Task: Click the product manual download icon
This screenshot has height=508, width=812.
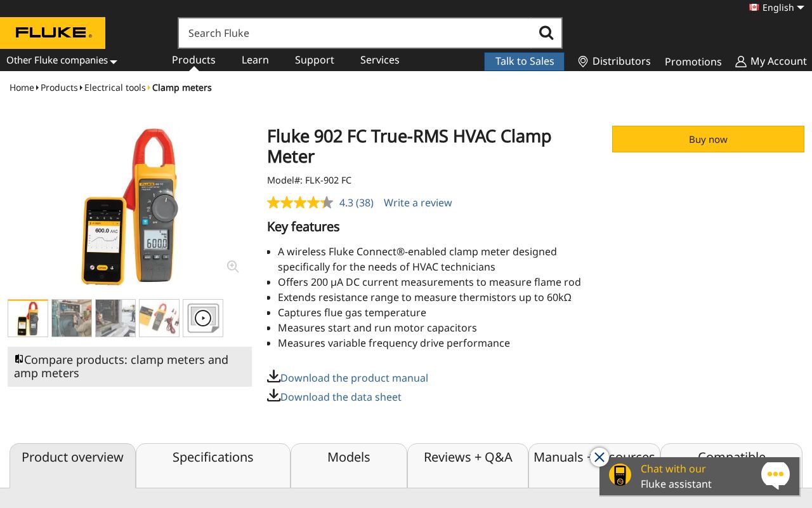Action: tap(273, 377)
